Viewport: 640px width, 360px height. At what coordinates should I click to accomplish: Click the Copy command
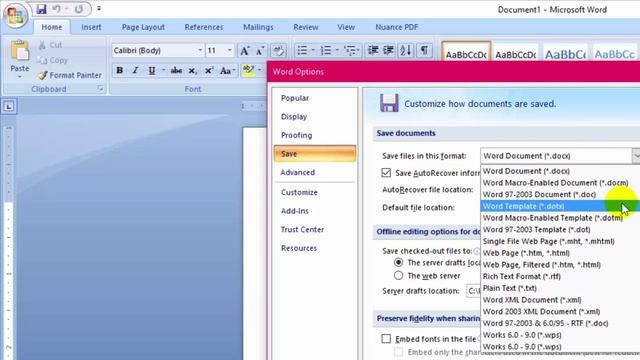(53, 60)
